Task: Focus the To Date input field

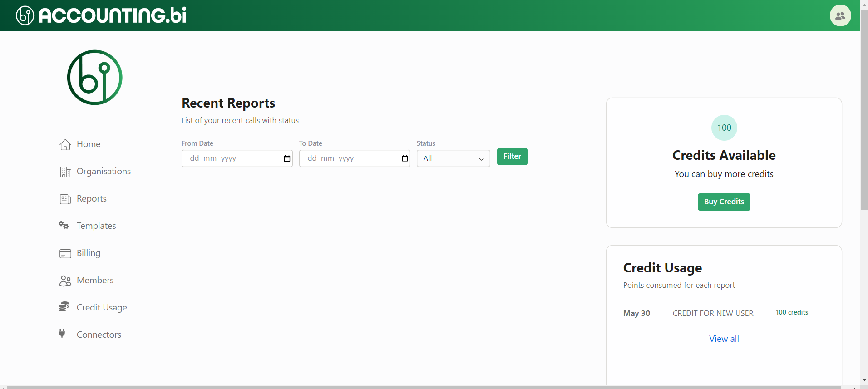Action: tap(355, 158)
